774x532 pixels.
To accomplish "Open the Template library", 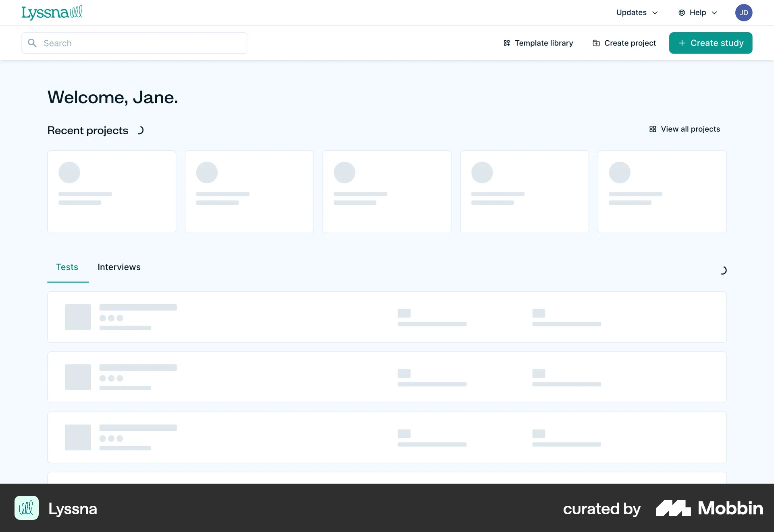I will [543, 43].
